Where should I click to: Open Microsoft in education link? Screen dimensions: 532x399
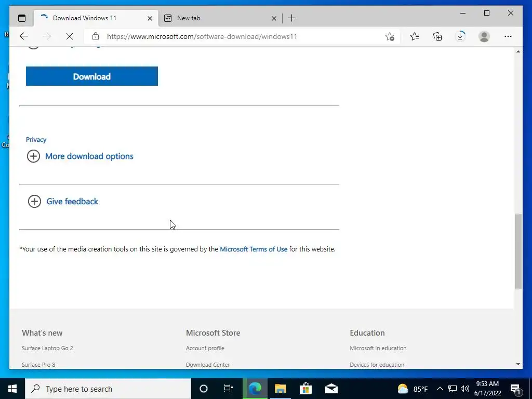tap(378, 348)
